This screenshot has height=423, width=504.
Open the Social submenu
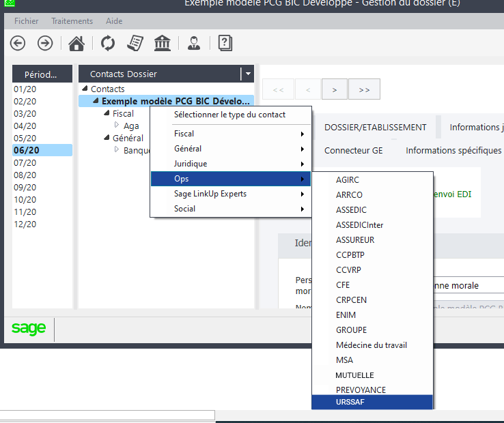[x=231, y=209]
